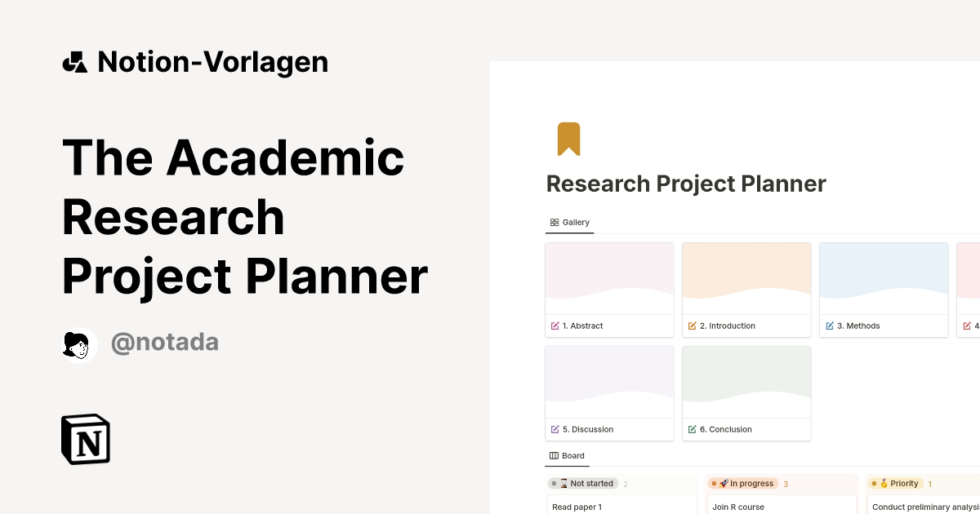This screenshot has height=514, width=980.
Task: Switch to the Gallery tab
Action: tap(569, 222)
